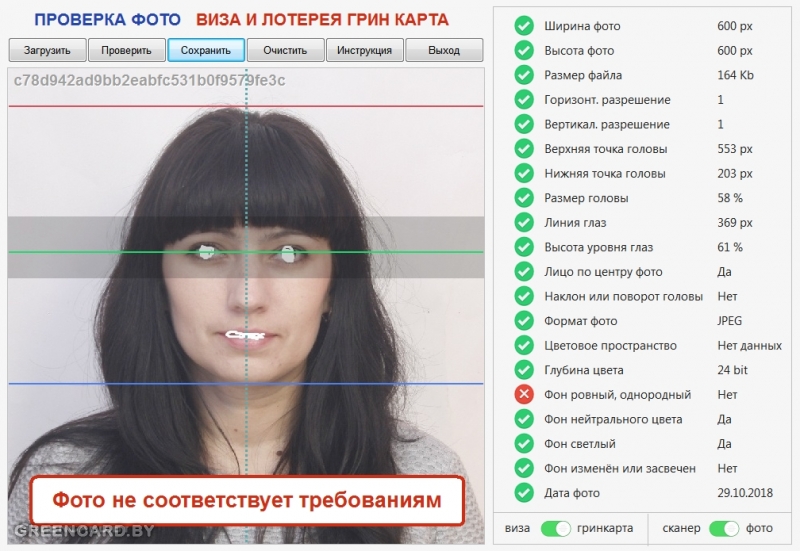This screenshot has width=800, height=551.
Task: Open the Инструкция button
Action: click(365, 50)
